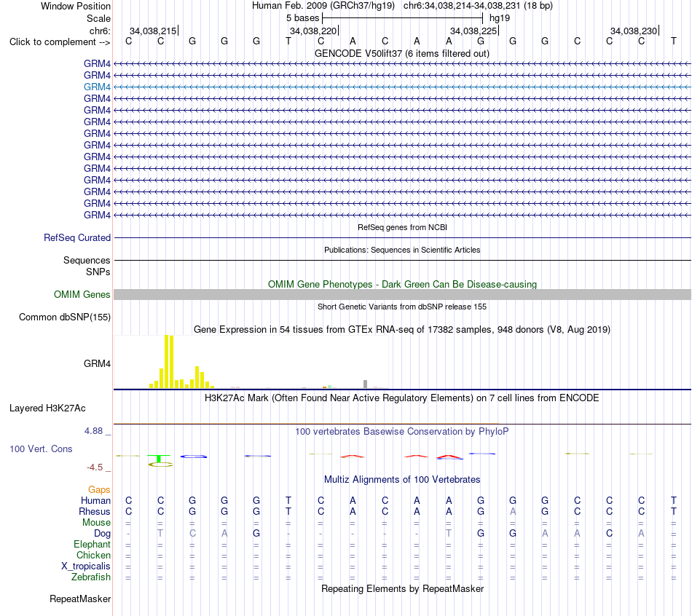Click the 'Human' species row label
The height and width of the screenshot is (616, 692).
95,500
